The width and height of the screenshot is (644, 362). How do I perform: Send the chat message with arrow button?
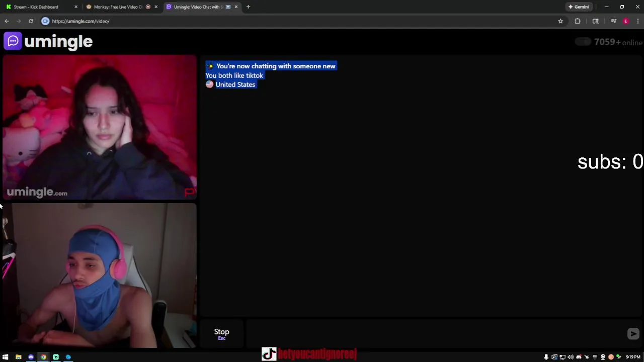pyautogui.click(x=633, y=334)
